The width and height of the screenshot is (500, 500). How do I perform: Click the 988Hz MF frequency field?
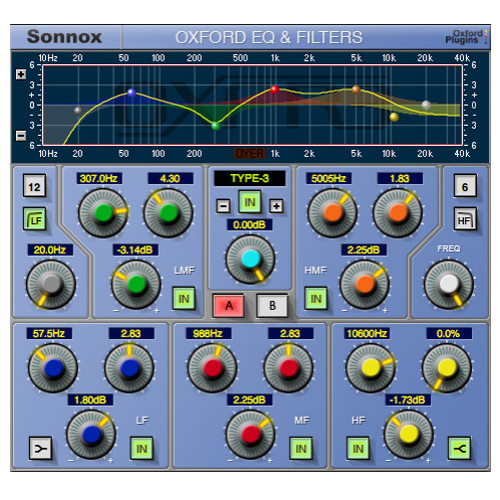point(208,333)
